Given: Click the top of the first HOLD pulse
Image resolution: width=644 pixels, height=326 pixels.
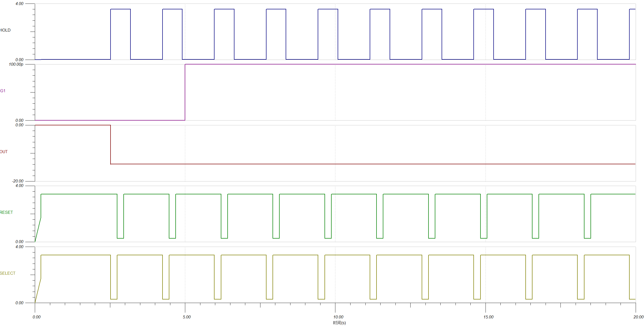Looking at the screenshot, I should [x=120, y=9].
